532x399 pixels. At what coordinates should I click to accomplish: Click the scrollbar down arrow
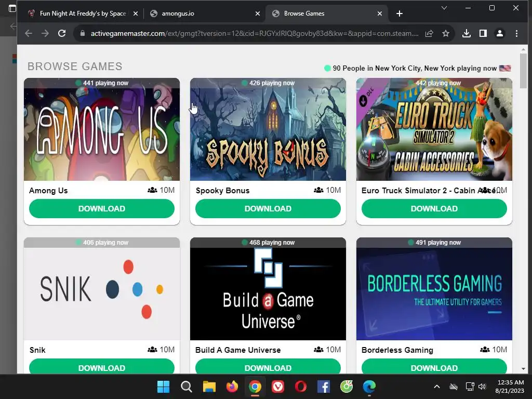coord(523,369)
